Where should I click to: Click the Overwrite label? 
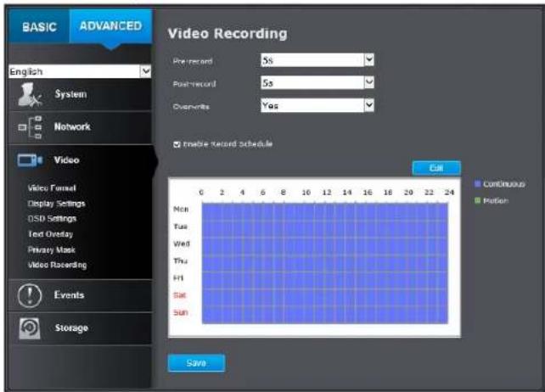(191, 107)
